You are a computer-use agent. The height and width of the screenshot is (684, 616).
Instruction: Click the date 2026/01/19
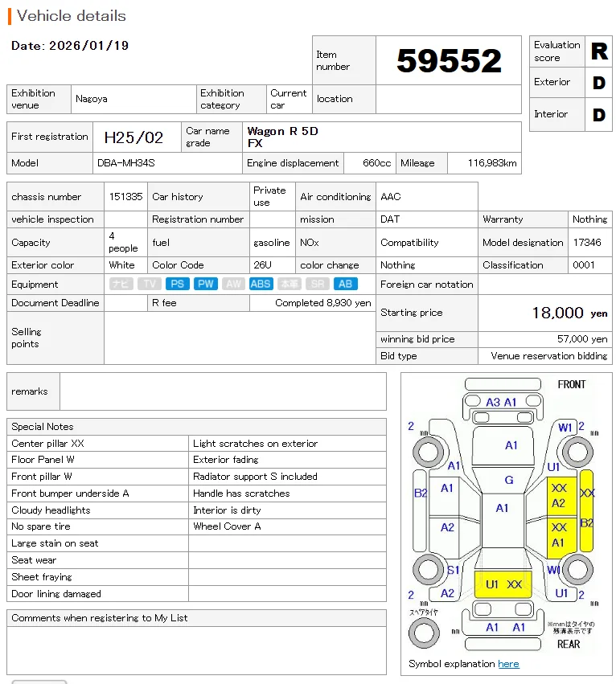point(88,45)
